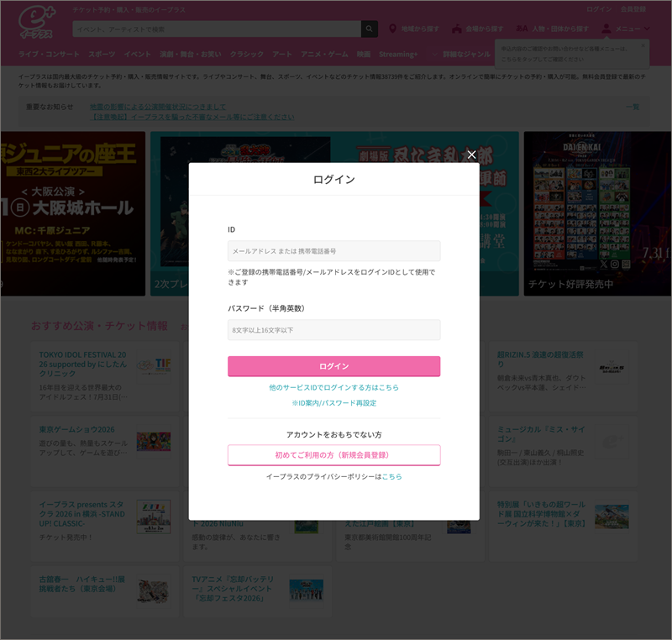Open 古舘春一 ハイキュー!!展 listing

pos(81,584)
